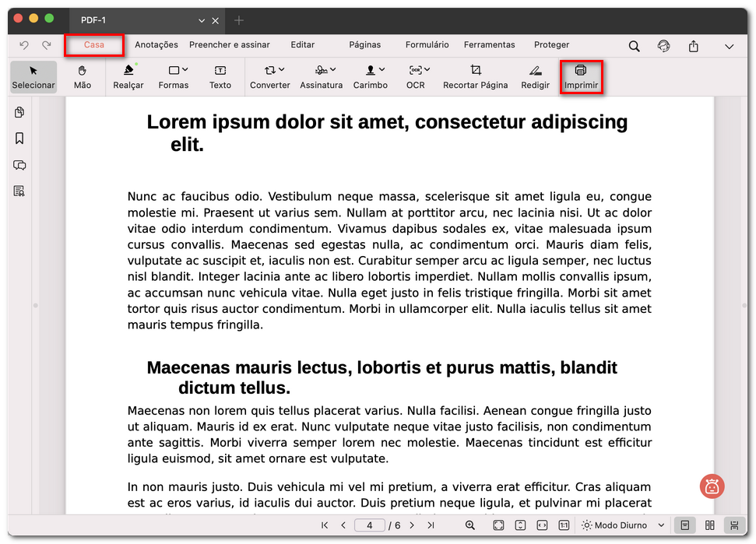Click the page number input field

[x=370, y=525]
